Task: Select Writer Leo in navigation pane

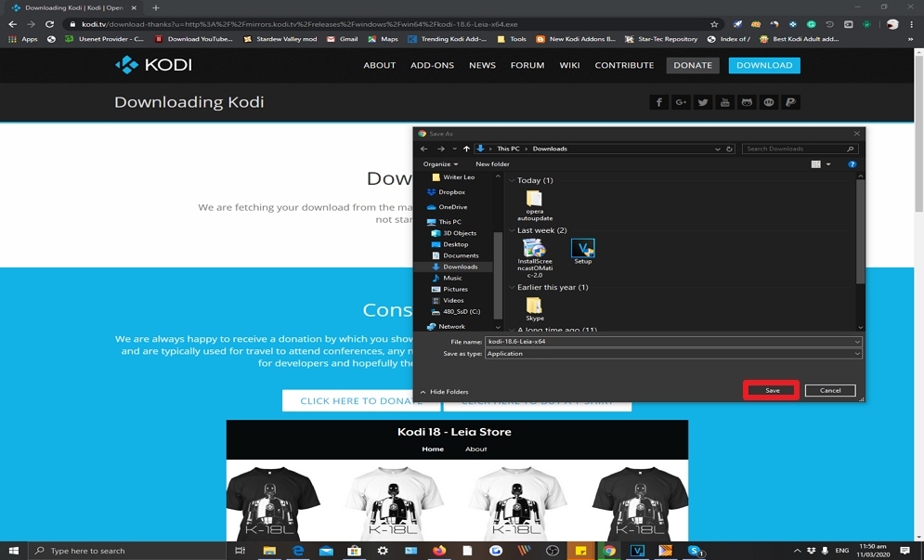Action: pos(453,176)
